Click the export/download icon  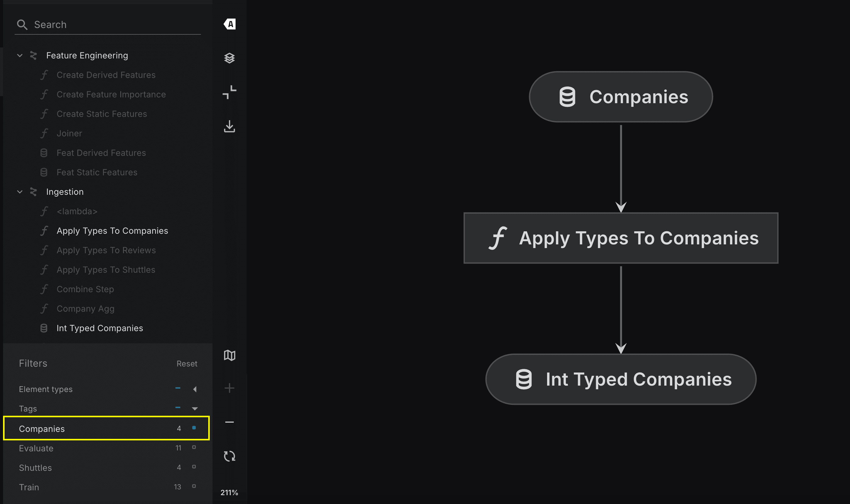230,126
